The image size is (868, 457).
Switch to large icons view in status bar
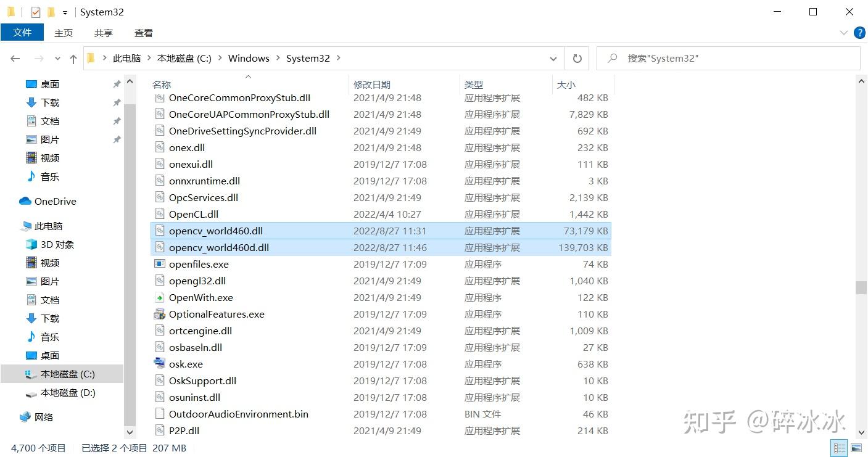pos(856,448)
